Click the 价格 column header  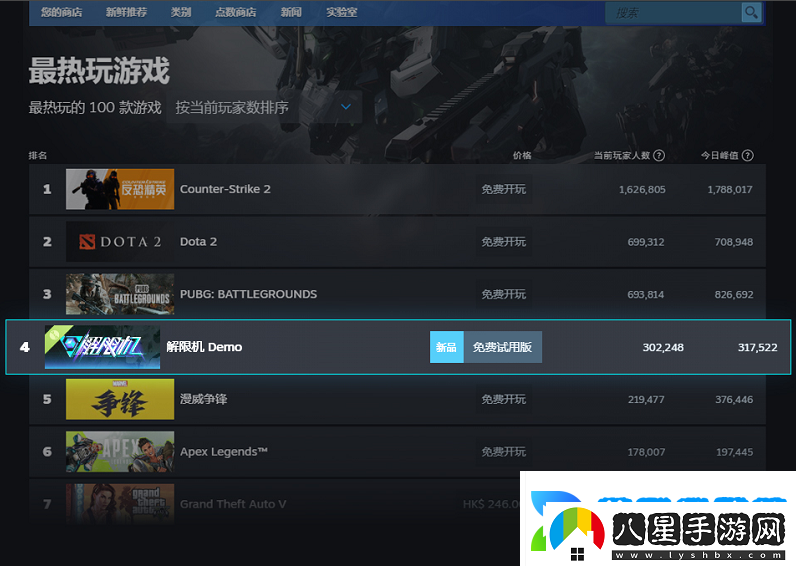tap(522, 155)
